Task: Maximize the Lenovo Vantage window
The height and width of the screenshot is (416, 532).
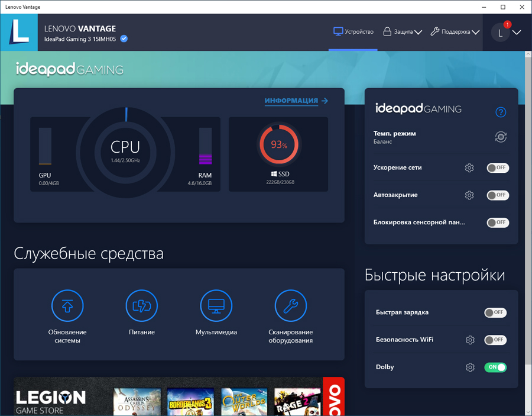Action: click(503, 7)
